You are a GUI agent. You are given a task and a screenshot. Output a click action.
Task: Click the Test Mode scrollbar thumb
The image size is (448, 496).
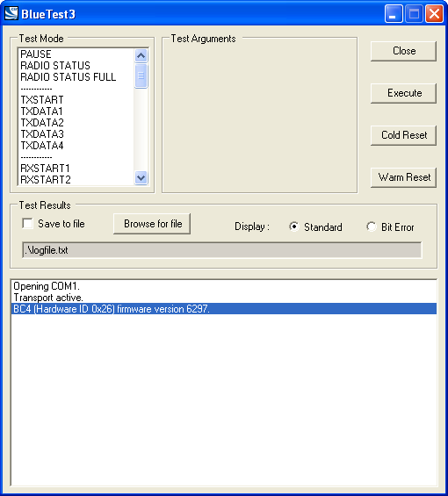click(x=141, y=75)
